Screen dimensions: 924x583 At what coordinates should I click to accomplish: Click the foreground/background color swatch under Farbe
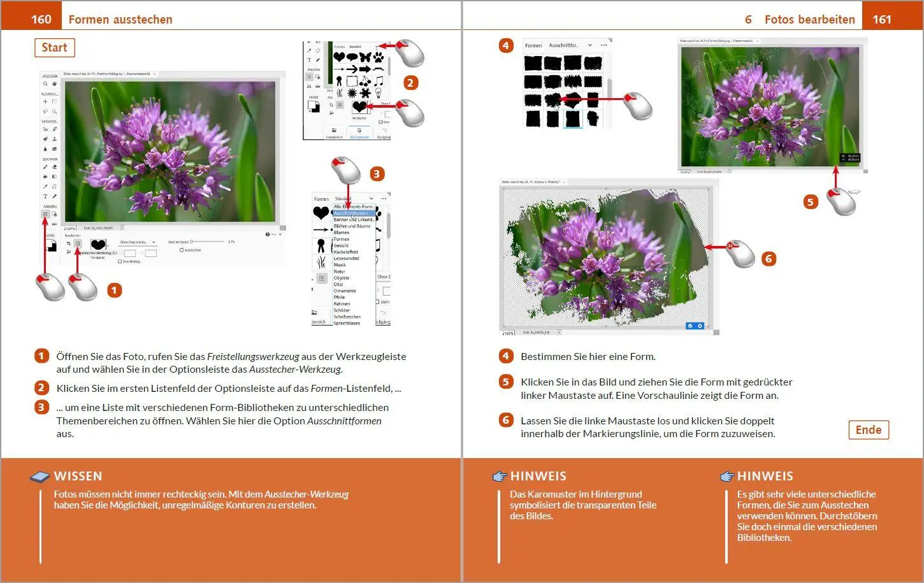(x=52, y=245)
